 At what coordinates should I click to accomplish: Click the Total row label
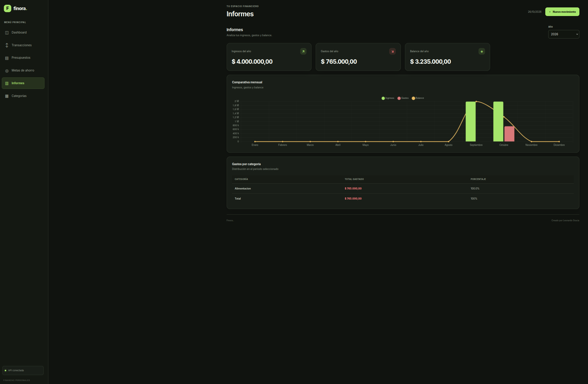(x=238, y=199)
